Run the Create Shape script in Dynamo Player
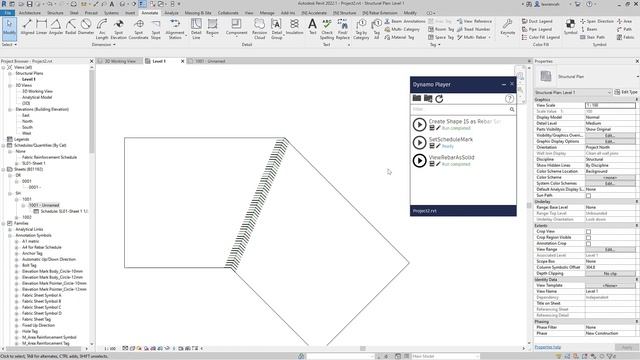 pos(419,124)
